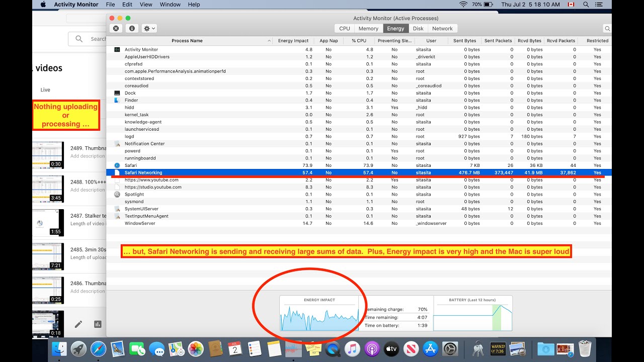This screenshot has width=644, height=362.
Task: Open the Window menu
Action: (170, 5)
